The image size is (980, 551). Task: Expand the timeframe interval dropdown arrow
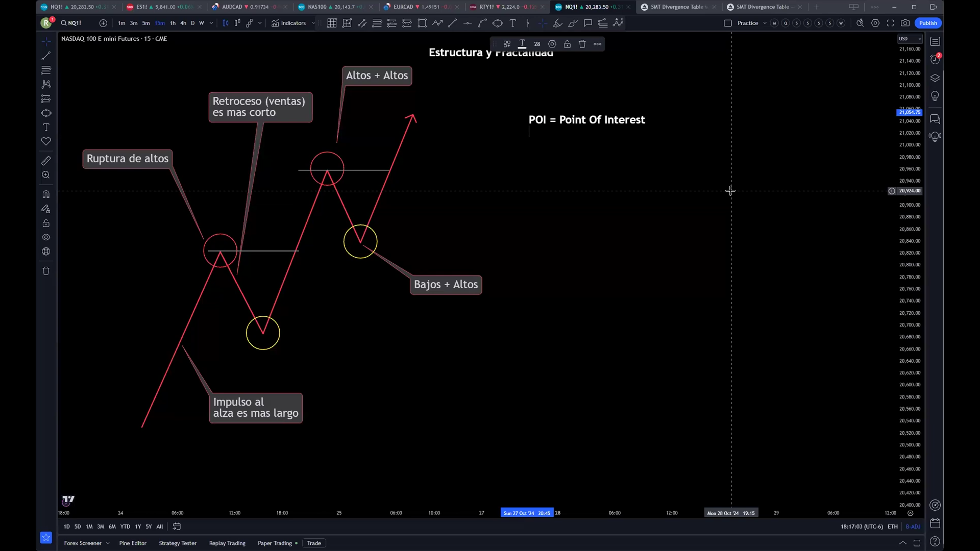pos(211,23)
